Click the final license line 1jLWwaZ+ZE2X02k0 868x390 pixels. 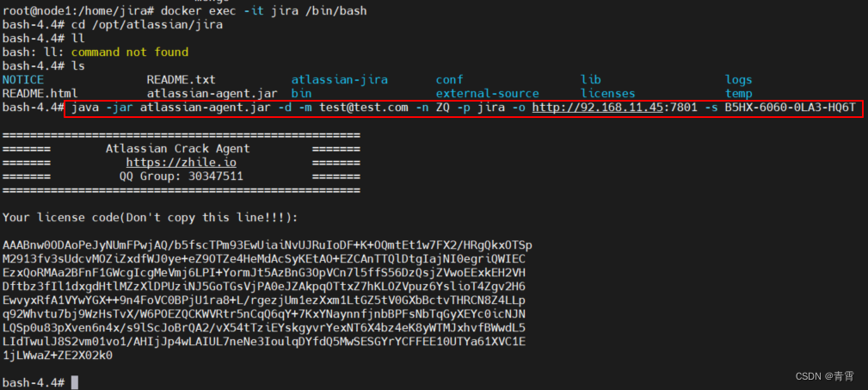click(58, 356)
